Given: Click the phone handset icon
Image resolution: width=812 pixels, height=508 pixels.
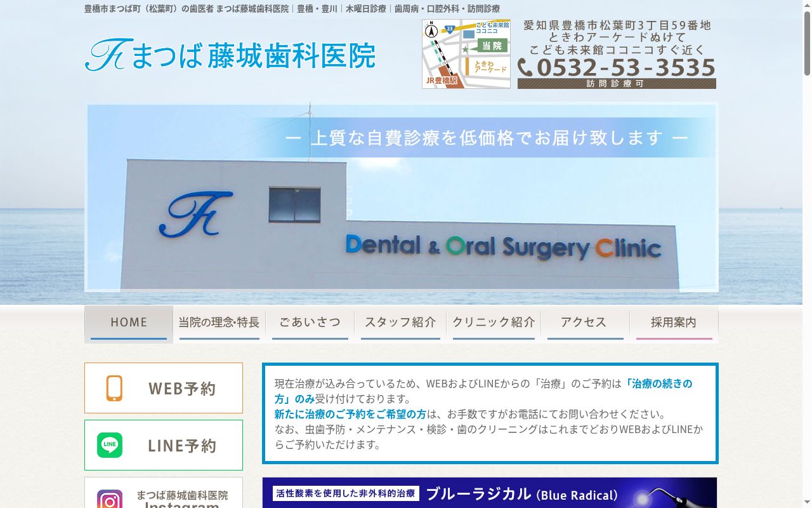Looking at the screenshot, I should tap(525, 67).
